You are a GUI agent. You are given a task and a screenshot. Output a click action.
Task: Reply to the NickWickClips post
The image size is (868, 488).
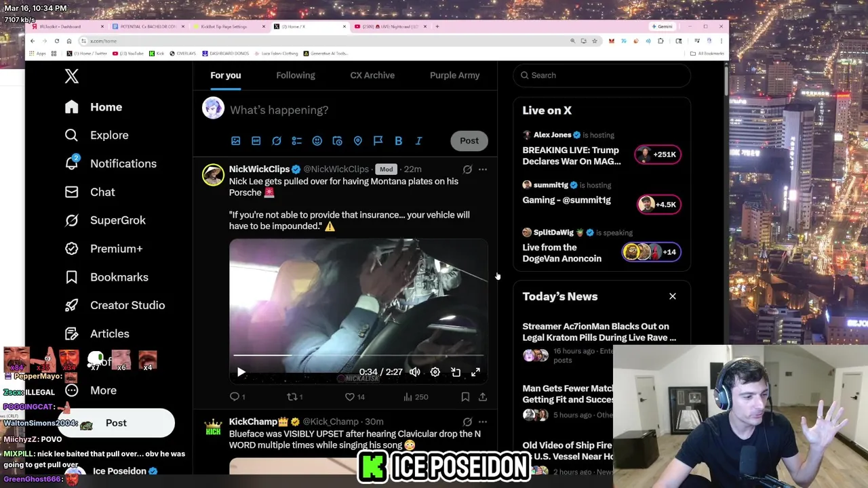(x=237, y=397)
